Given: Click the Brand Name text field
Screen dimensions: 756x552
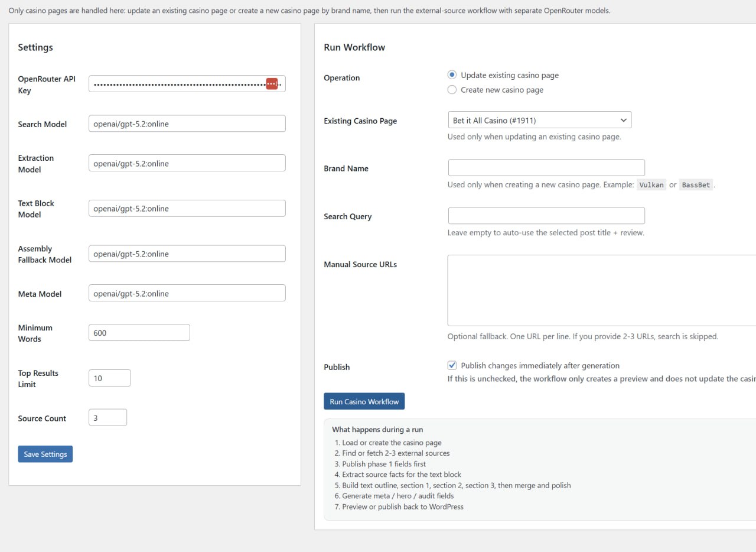Looking at the screenshot, I should tap(546, 168).
